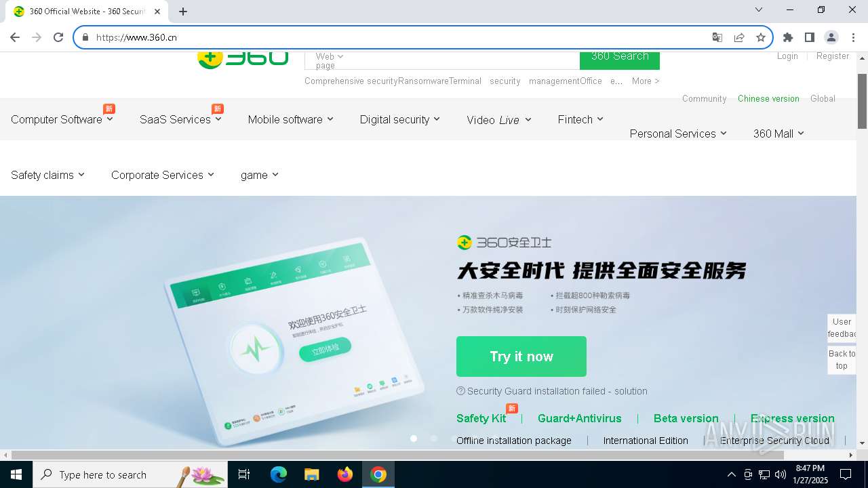Click the browser Forward arrow
Image resolution: width=868 pixels, height=488 pixels.
point(37,37)
